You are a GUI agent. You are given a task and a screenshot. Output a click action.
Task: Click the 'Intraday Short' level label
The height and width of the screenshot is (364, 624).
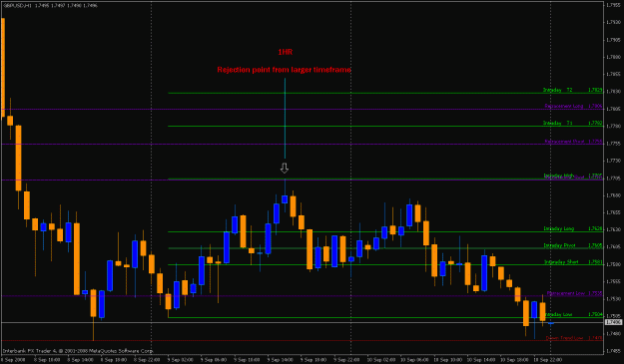[x=561, y=262]
